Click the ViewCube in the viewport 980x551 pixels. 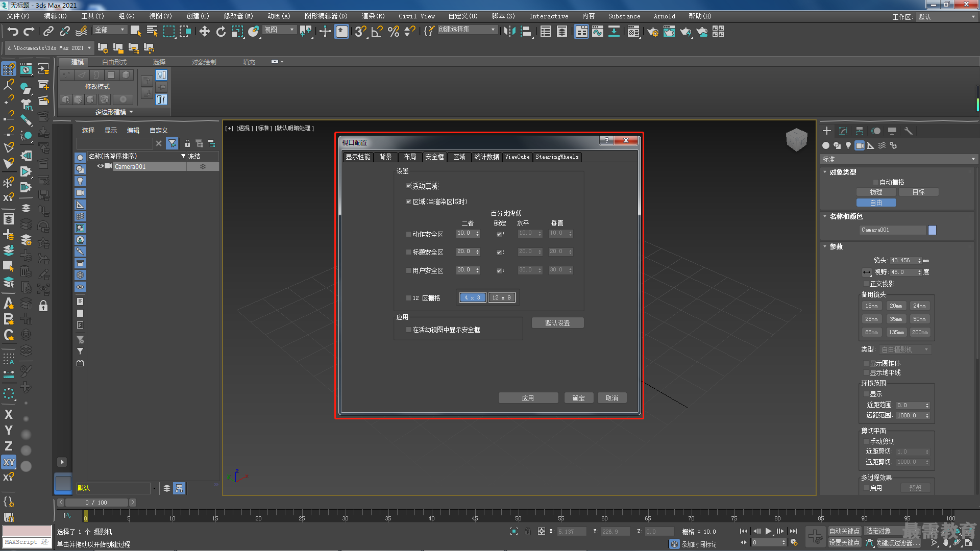[796, 139]
